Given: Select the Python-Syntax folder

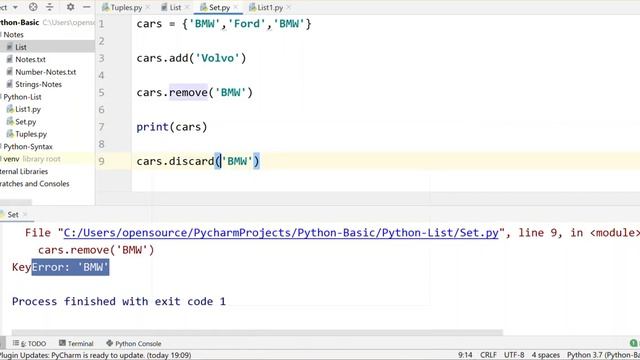Looking at the screenshot, I should [x=28, y=147].
